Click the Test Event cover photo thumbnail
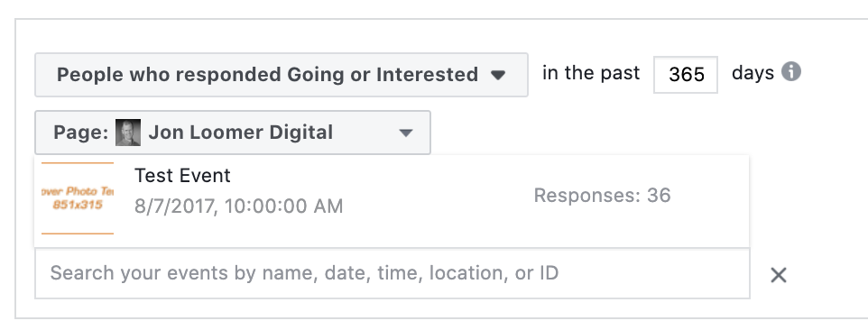 (78, 197)
